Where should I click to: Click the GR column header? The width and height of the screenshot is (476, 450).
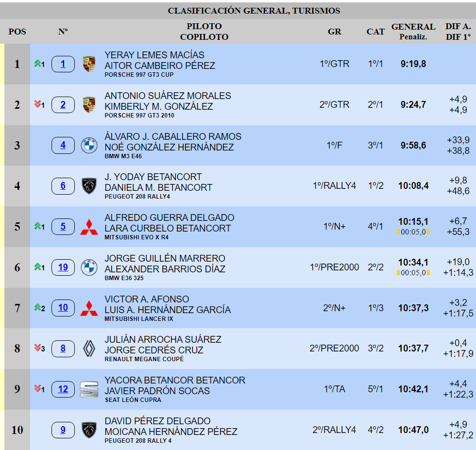[x=334, y=32]
